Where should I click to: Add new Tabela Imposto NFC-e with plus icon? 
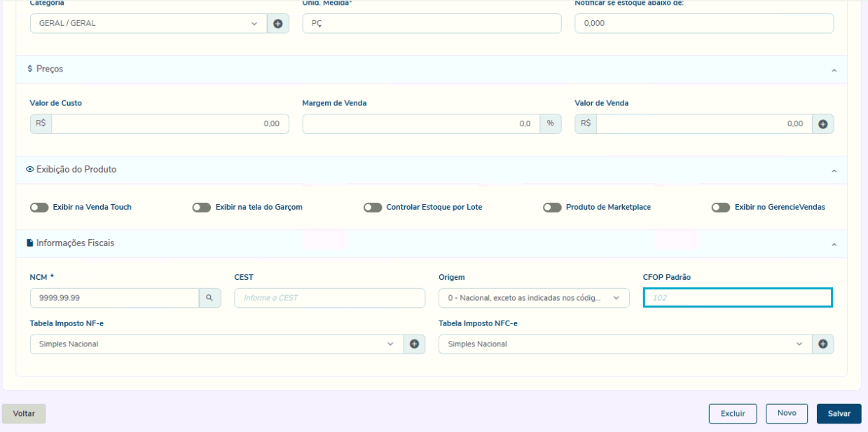point(823,344)
